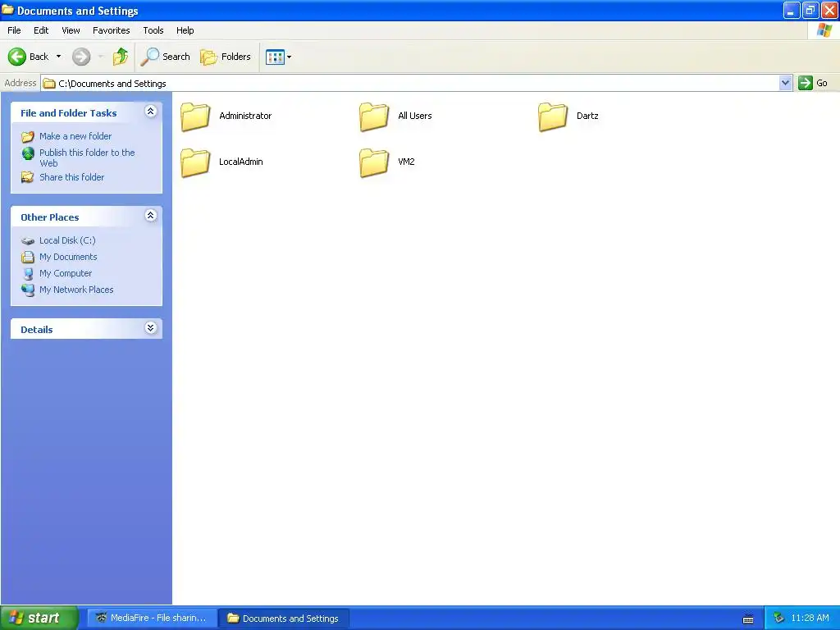Select the VM2 folder icon

(x=374, y=162)
